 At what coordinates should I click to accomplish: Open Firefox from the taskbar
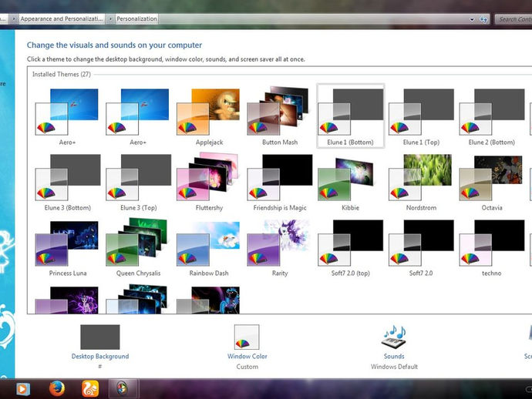(57, 388)
